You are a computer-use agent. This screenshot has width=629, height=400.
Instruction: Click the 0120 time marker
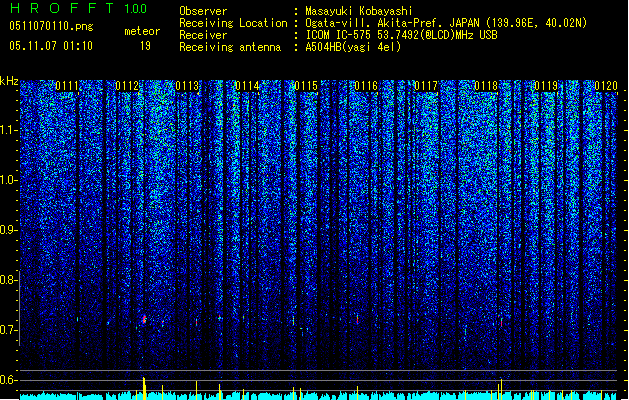pyautogui.click(x=606, y=86)
